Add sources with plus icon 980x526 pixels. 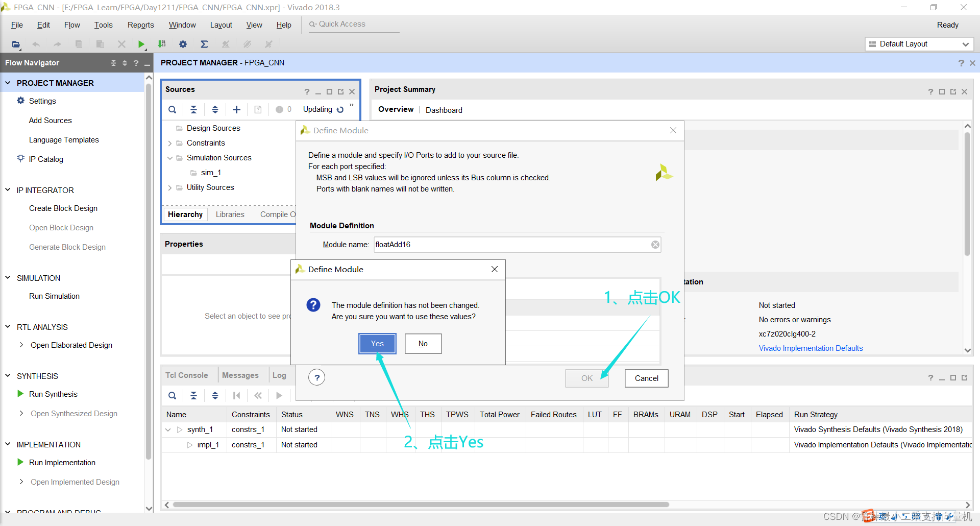point(236,109)
